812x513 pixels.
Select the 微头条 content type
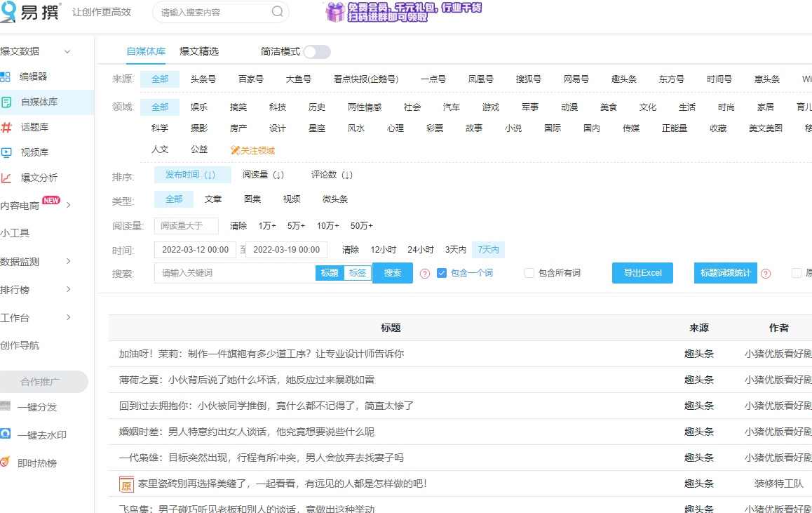point(336,199)
